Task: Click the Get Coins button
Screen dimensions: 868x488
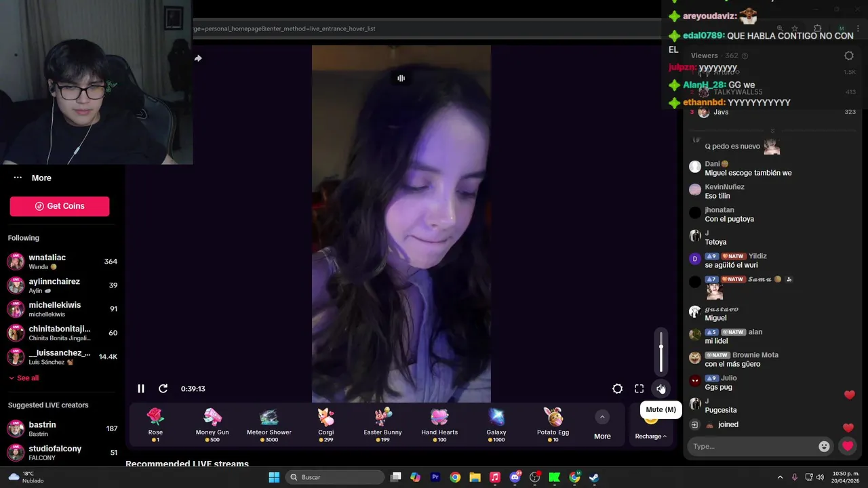Action: point(60,206)
